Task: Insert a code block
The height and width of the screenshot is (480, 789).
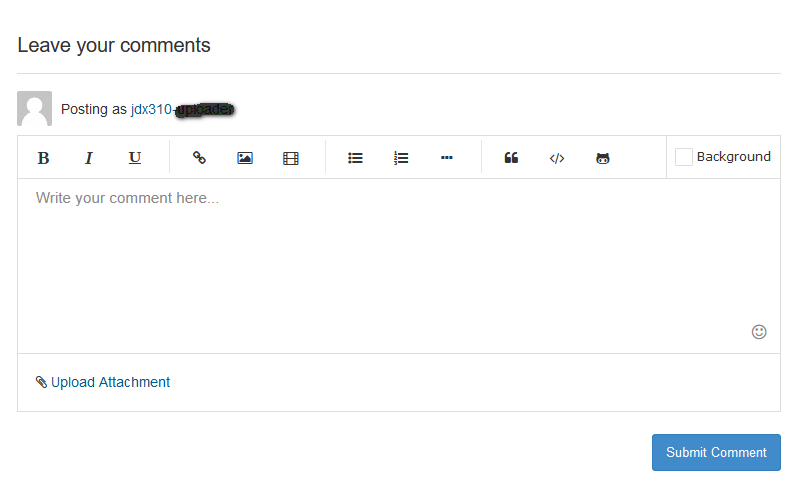Action: click(557, 158)
